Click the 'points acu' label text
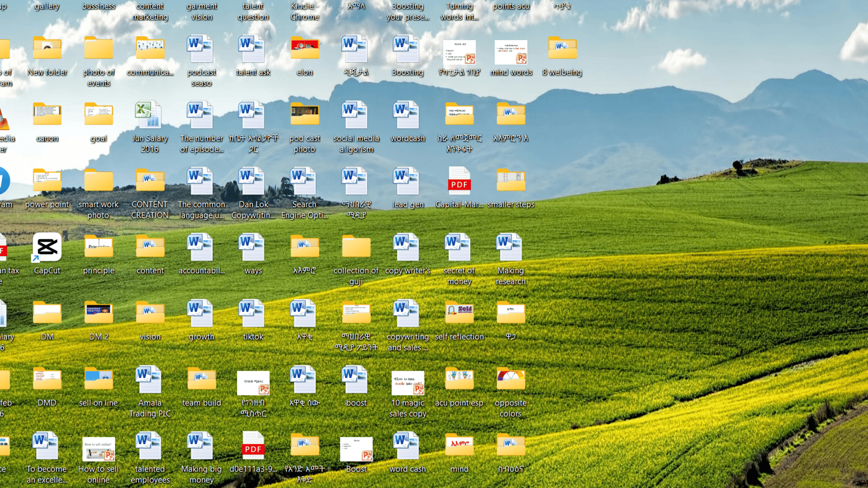The image size is (868, 488). coord(511,6)
